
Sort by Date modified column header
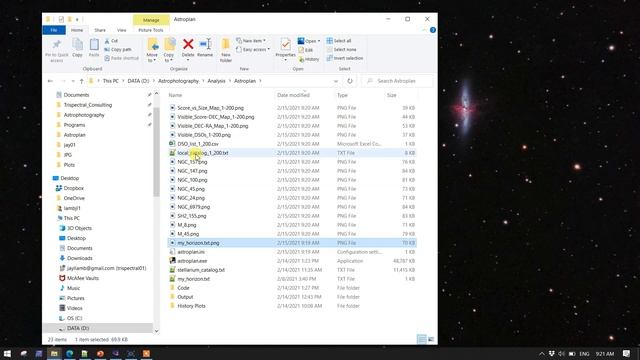tap(293, 95)
